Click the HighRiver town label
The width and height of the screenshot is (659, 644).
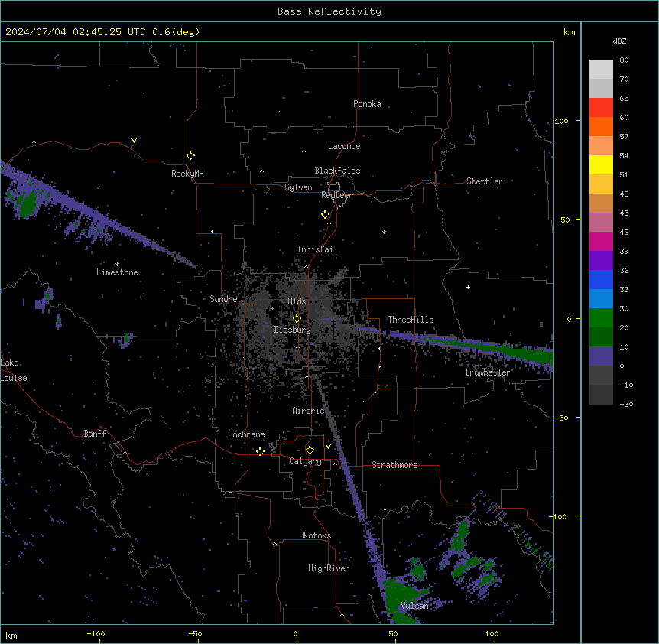tap(329, 568)
